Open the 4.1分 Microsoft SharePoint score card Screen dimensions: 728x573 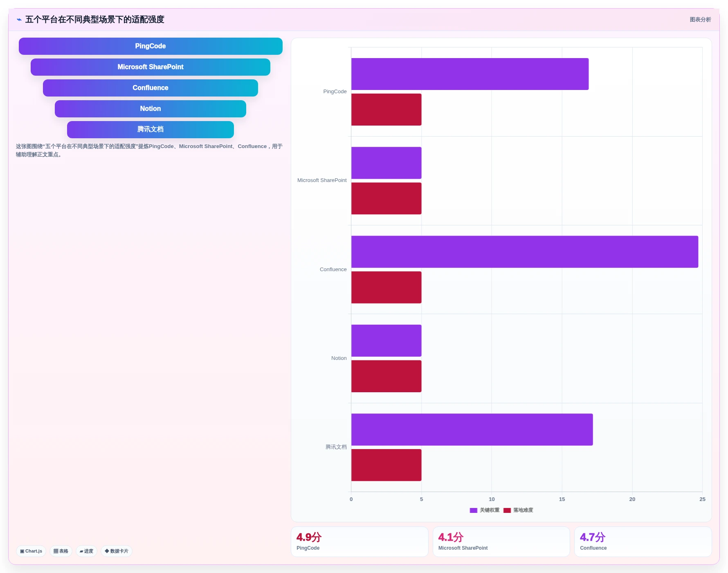[501, 542]
